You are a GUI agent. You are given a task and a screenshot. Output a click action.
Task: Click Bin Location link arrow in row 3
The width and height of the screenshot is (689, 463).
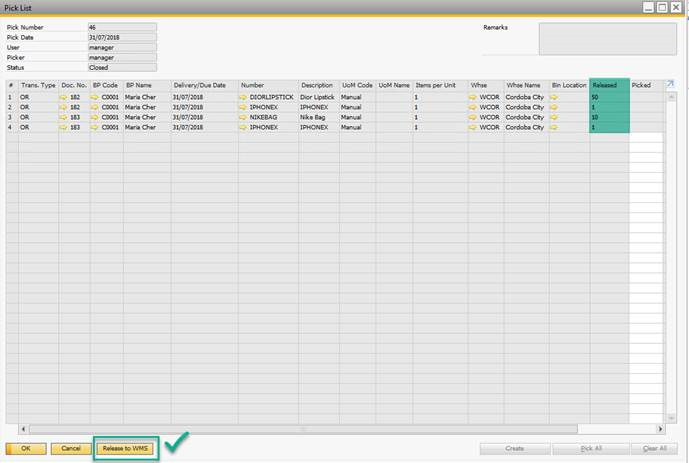[555, 117]
